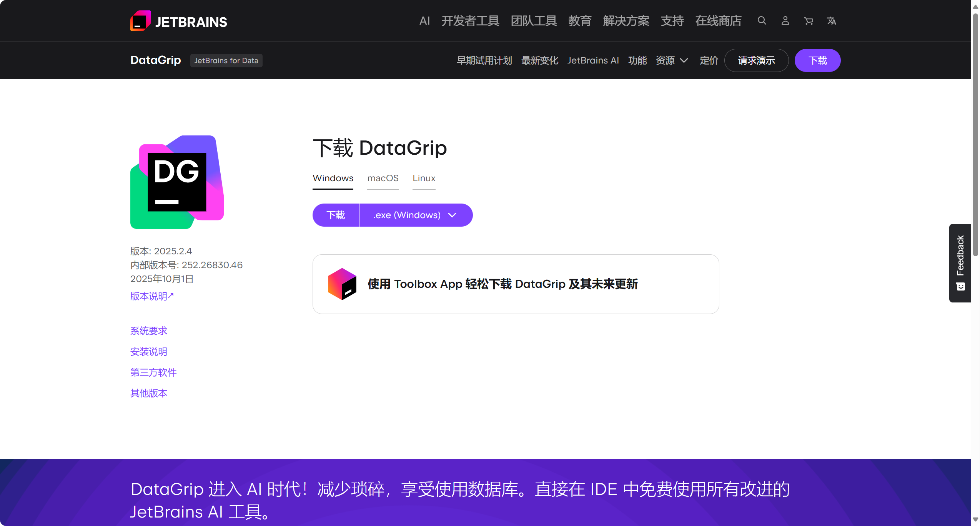Viewport: 980px width, 526px height.
Task: Click the language translate icon
Action: [832, 21]
